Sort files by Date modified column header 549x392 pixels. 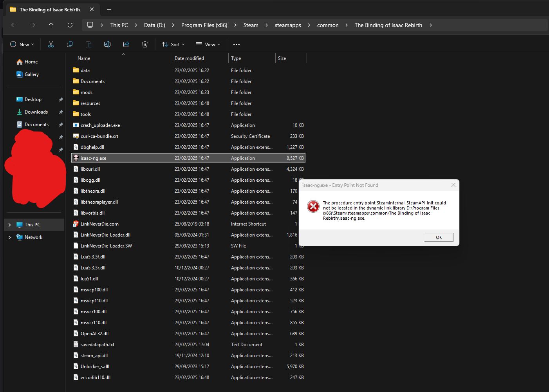pyautogui.click(x=190, y=58)
